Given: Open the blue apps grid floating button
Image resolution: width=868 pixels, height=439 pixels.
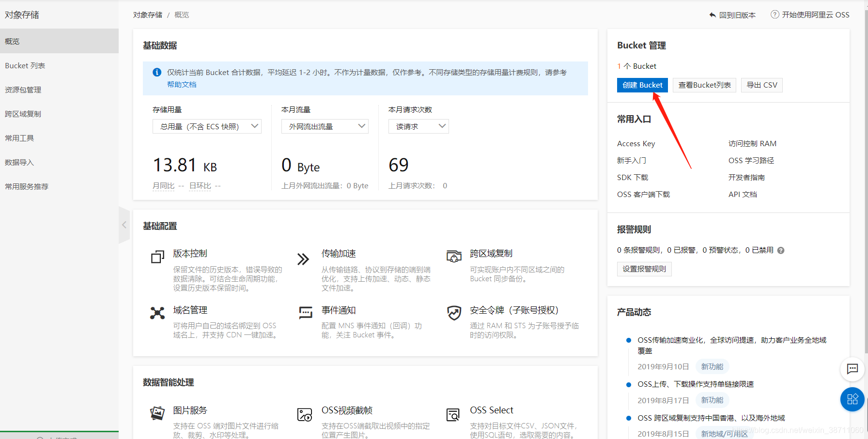Looking at the screenshot, I should point(852,399).
